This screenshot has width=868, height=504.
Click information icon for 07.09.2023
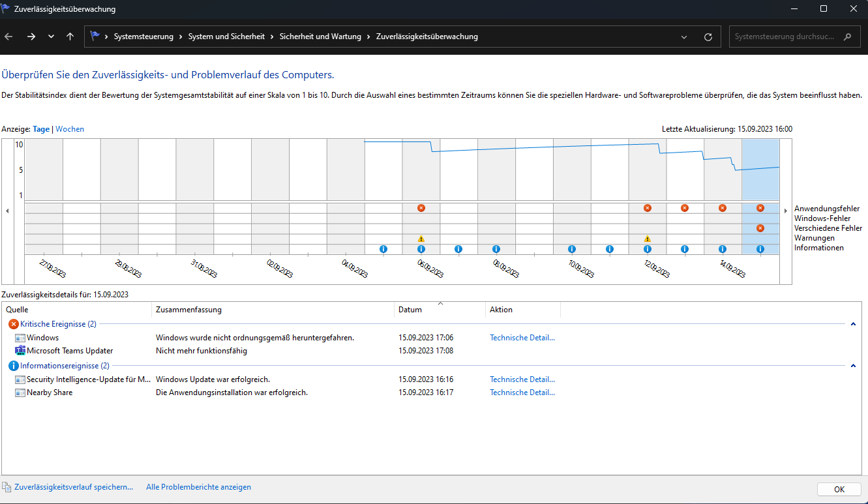(458, 249)
